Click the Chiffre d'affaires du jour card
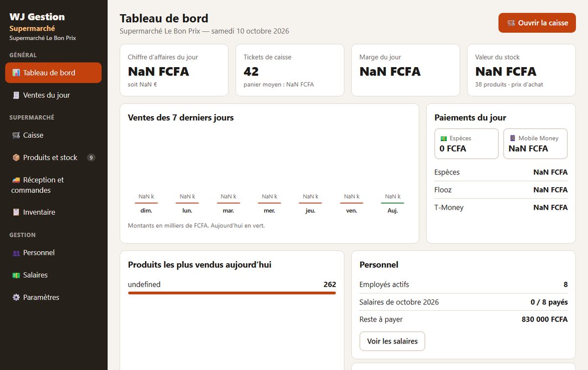Screen dimensions: 588x370 tap(174, 70)
